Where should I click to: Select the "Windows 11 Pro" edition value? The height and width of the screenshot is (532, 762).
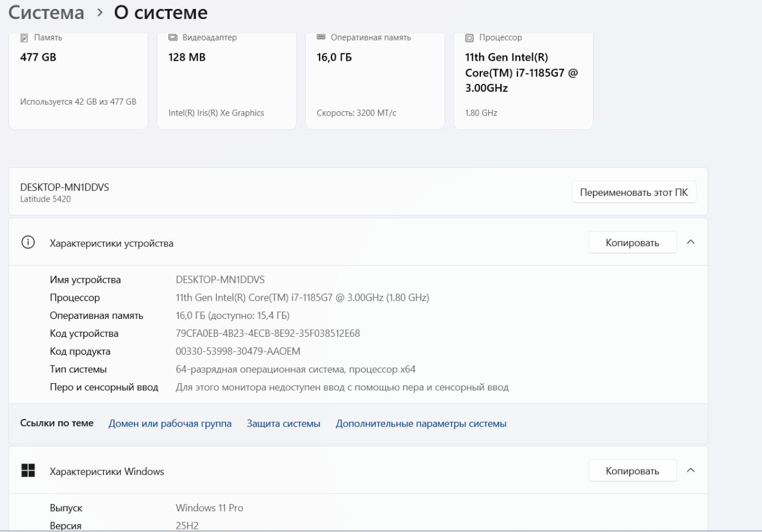coord(210,508)
